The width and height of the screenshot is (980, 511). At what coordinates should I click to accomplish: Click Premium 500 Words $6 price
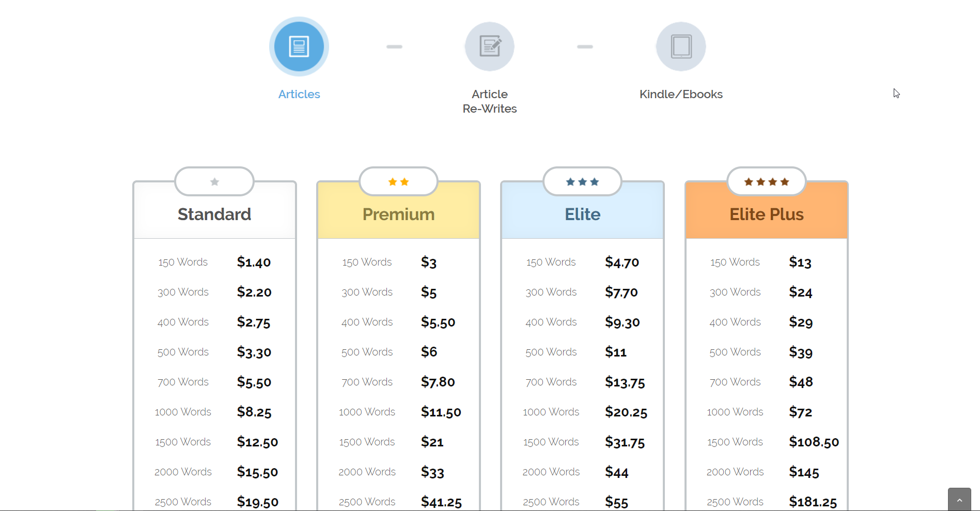coord(429,352)
